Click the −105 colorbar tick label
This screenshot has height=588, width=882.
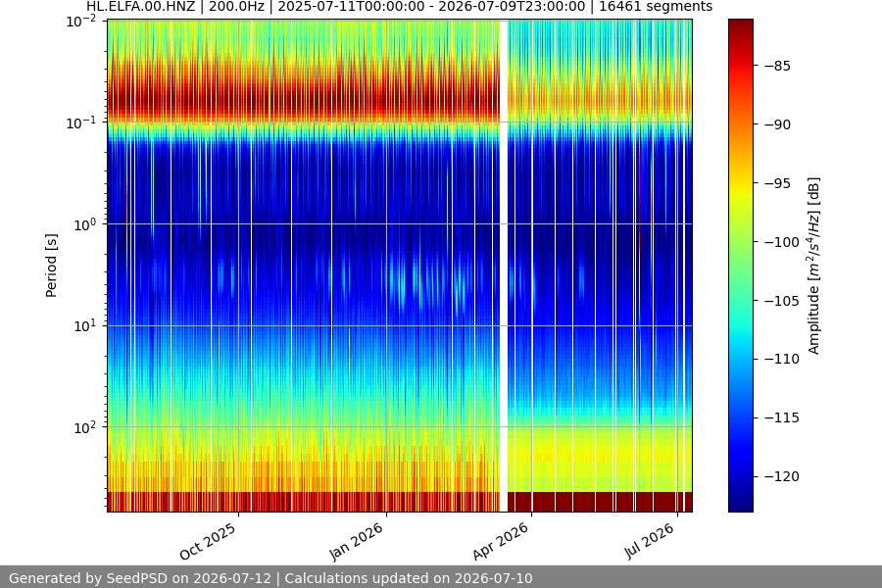[x=782, y=301]
